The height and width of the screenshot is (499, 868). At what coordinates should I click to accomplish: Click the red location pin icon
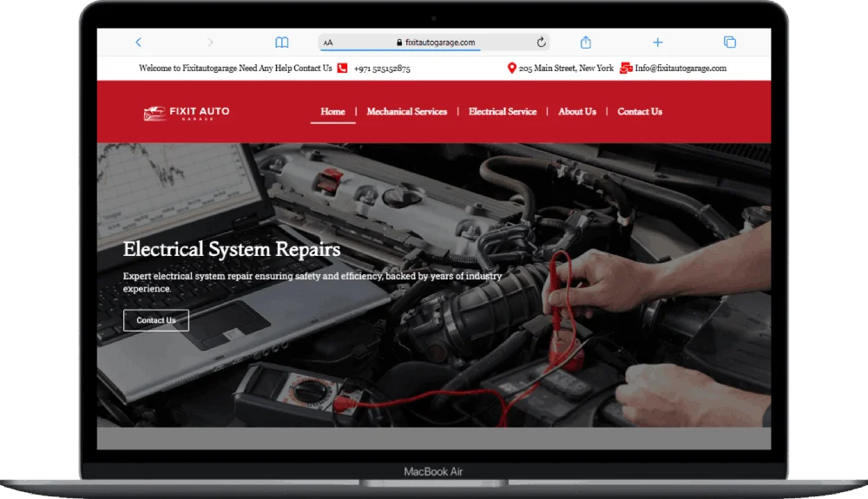coord(511,69)
